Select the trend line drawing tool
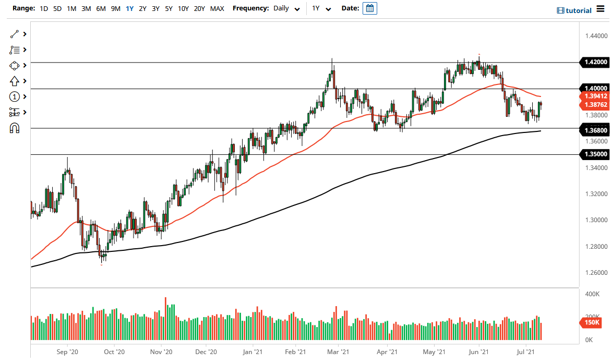Screen dimensions: 612x364 tap(15, 34)
